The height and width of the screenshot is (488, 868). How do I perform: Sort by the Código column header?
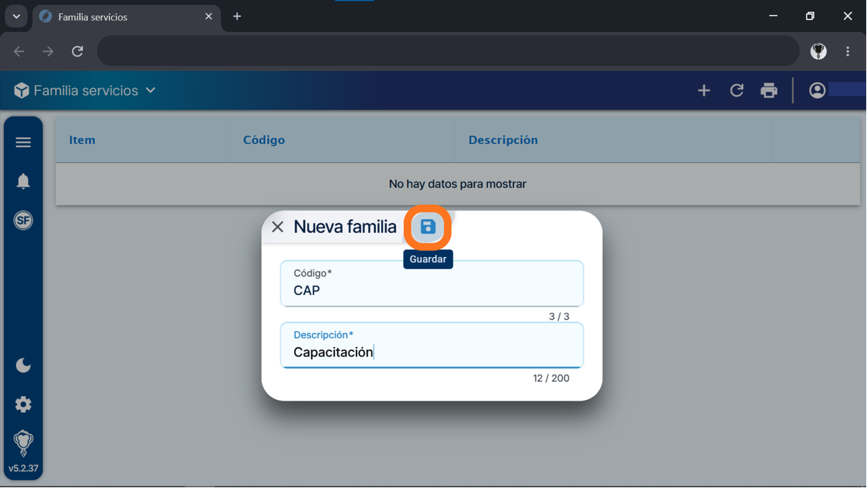[264, 140]
